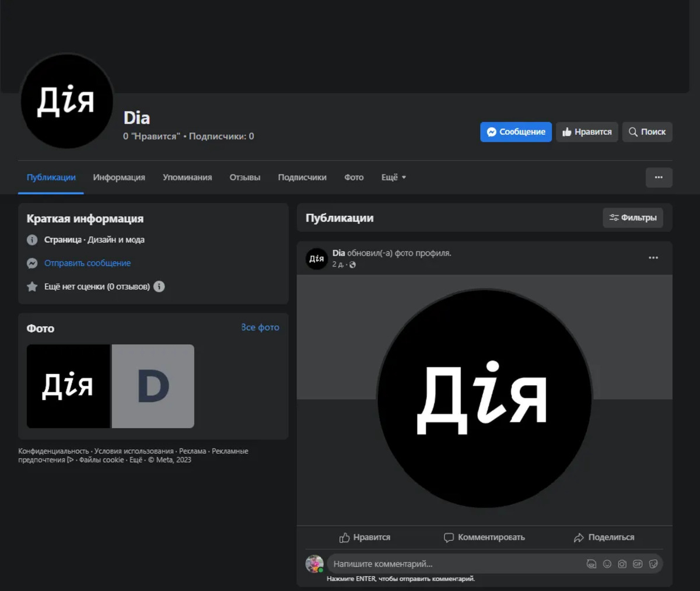
Task: Go to the Упоминания tab
Action: [x=187, y=177]
